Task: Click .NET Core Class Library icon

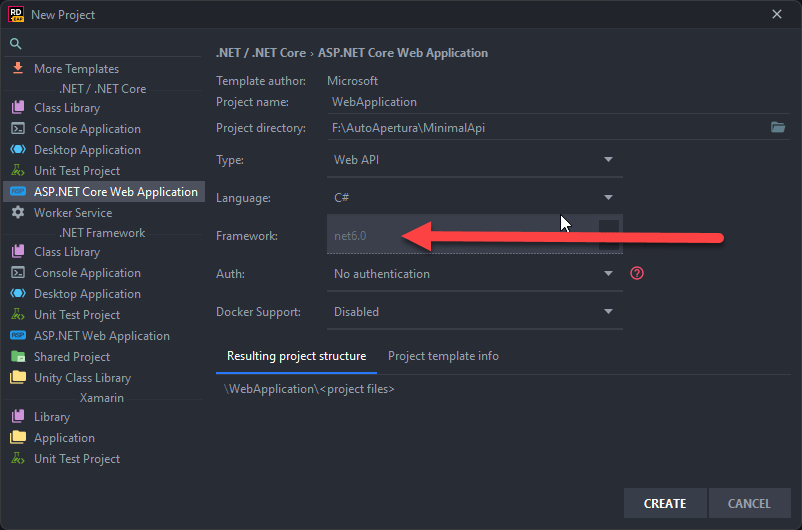Action: pos(18,107)
